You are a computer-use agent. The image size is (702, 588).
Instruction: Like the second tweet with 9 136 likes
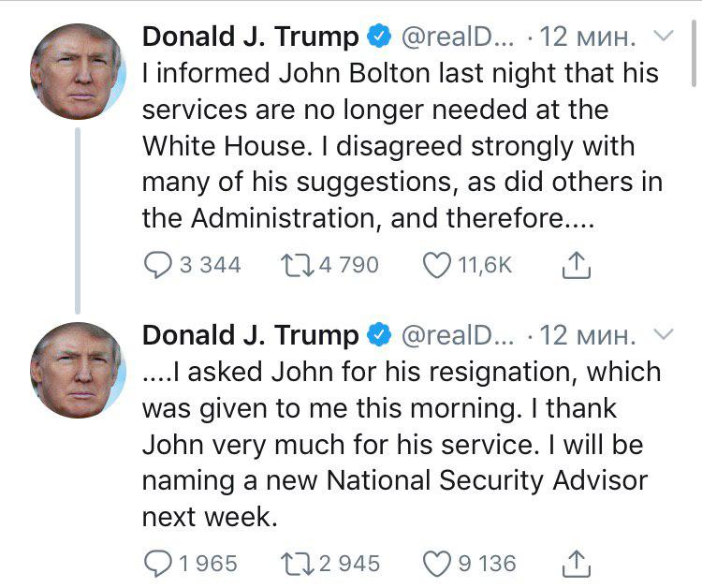click(438, 563)
